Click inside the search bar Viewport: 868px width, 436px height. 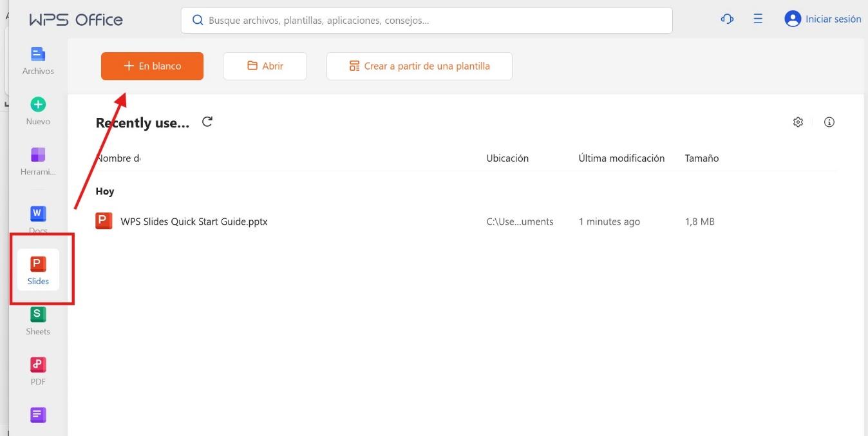click(427, 20)
